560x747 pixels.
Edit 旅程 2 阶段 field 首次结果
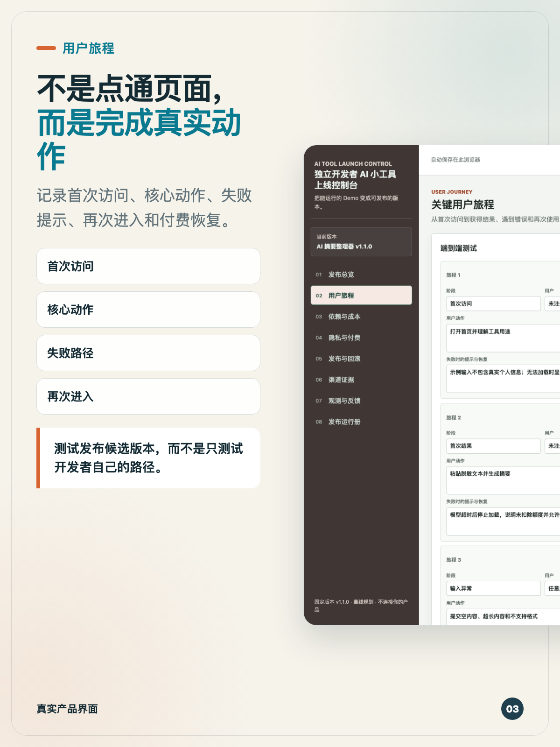coord(493,446)
